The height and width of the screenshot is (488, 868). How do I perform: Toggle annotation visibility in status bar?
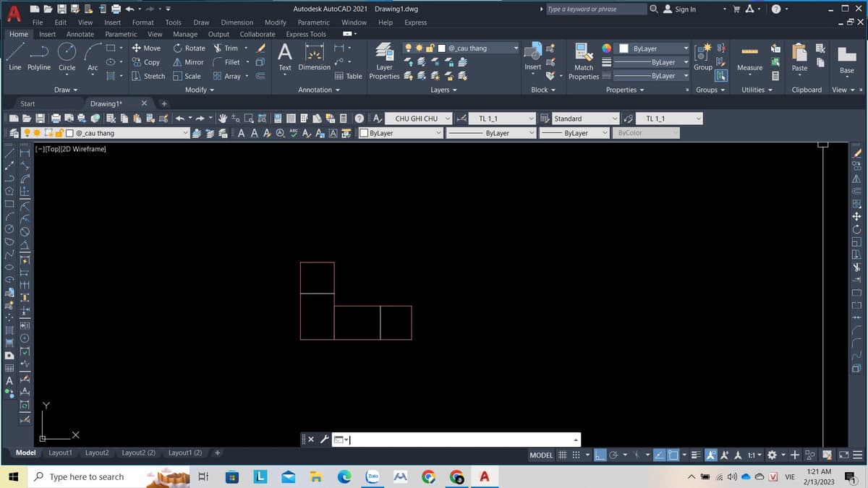710,455
